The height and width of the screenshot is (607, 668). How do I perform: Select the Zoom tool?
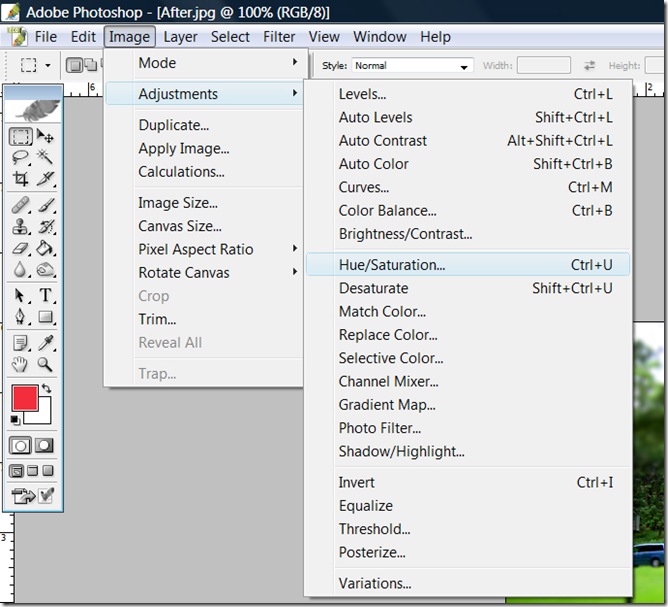coord(45,365)
